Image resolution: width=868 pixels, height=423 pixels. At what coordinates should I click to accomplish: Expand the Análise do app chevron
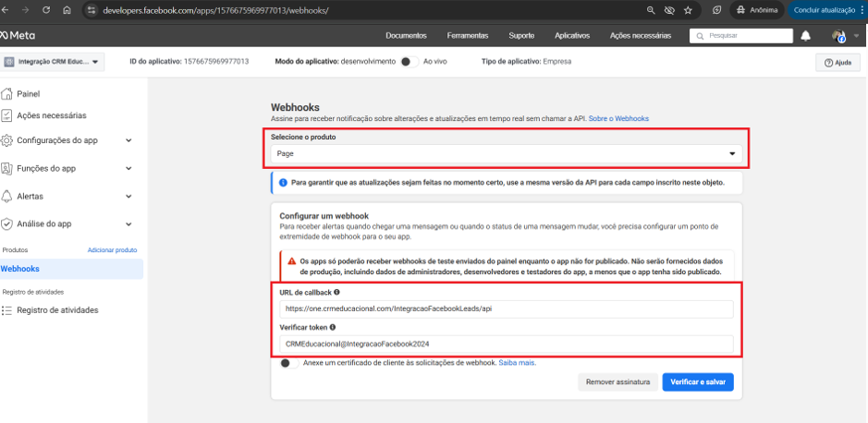[128, 224]
